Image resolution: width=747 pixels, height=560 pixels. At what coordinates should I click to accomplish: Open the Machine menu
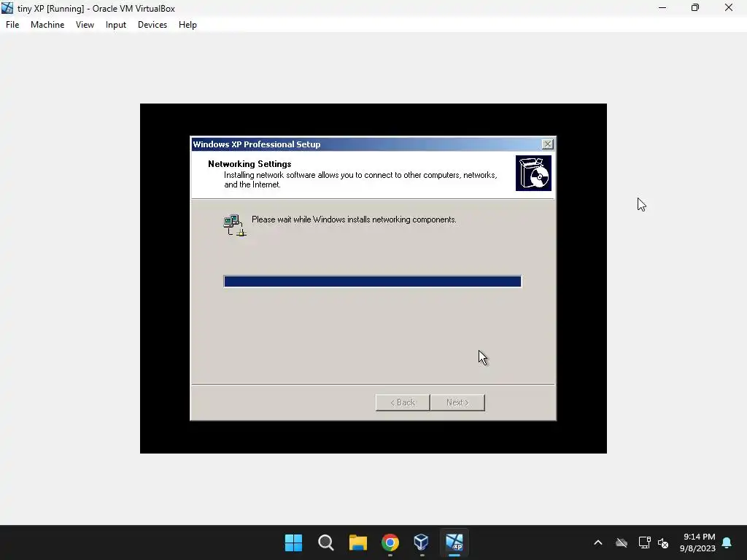point(47,25)
